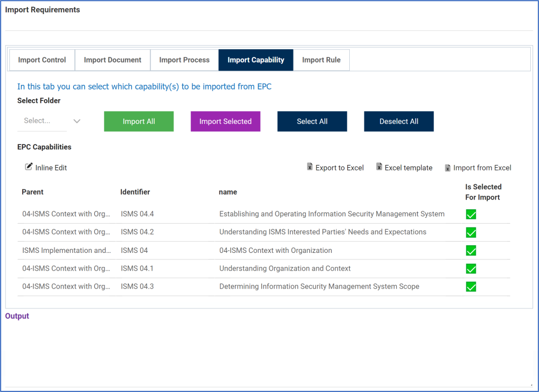Click the Import from Excel icon
Screen dimensions: 539x392
(x=447, y=167)
